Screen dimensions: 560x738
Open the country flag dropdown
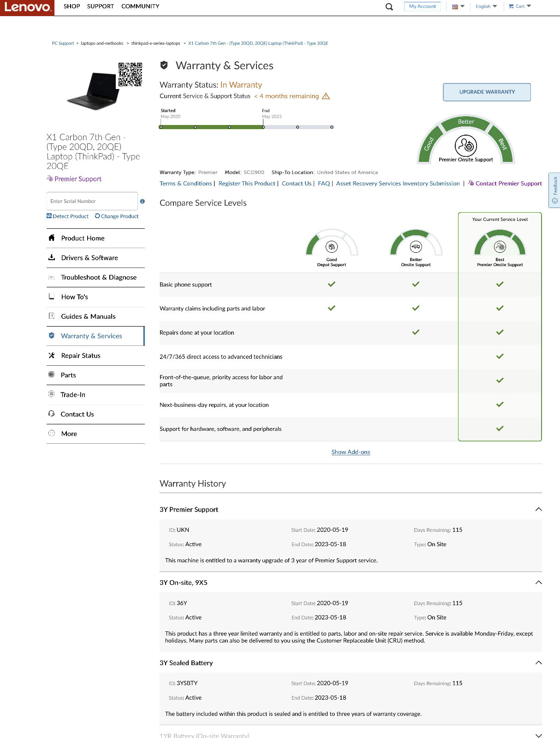[458, 6]
